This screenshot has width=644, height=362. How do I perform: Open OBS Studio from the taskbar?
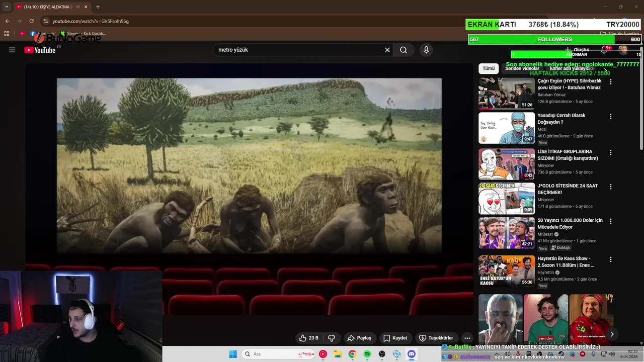382,354
